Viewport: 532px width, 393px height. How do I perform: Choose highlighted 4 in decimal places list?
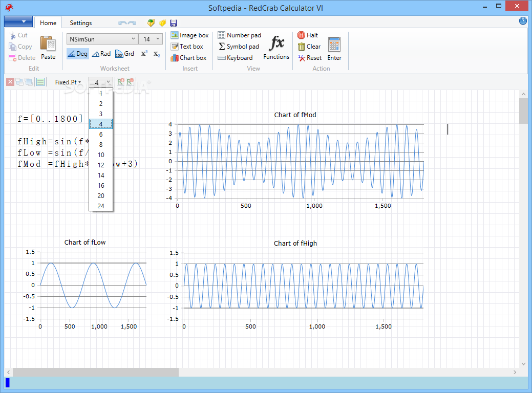pos(101,124)
